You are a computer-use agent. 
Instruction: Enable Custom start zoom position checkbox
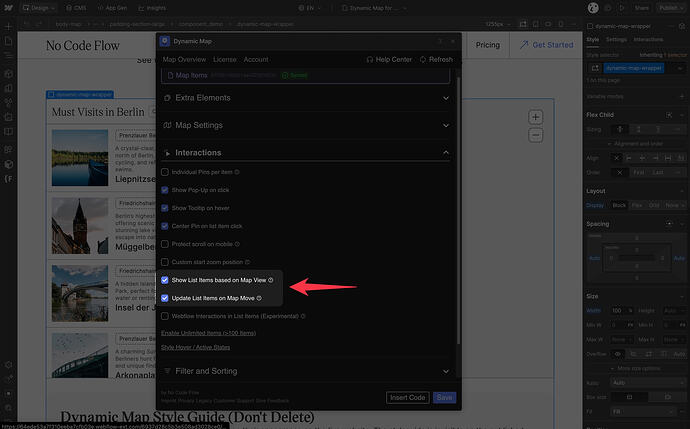pos(165,262)
